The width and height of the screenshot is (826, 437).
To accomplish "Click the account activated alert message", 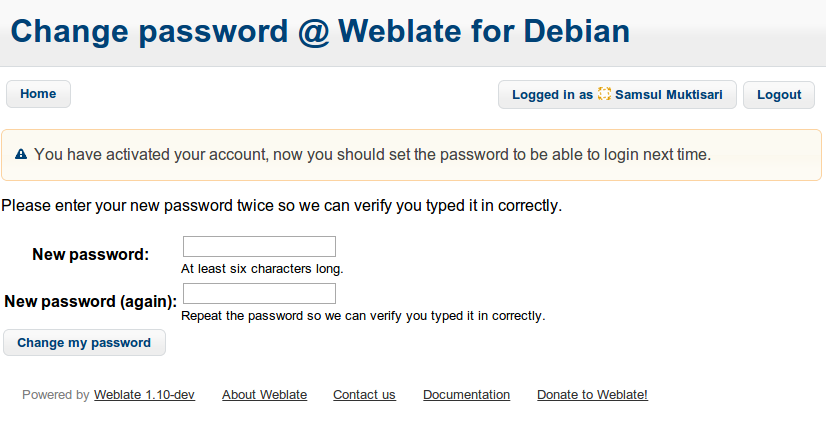I will pyautogui.click(x=372, y=155).
